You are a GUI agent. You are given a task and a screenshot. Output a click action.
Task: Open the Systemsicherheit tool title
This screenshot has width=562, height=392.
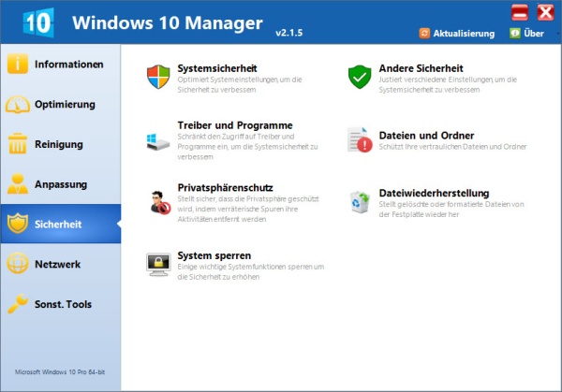pyautogui.click(x=217, y=68)
